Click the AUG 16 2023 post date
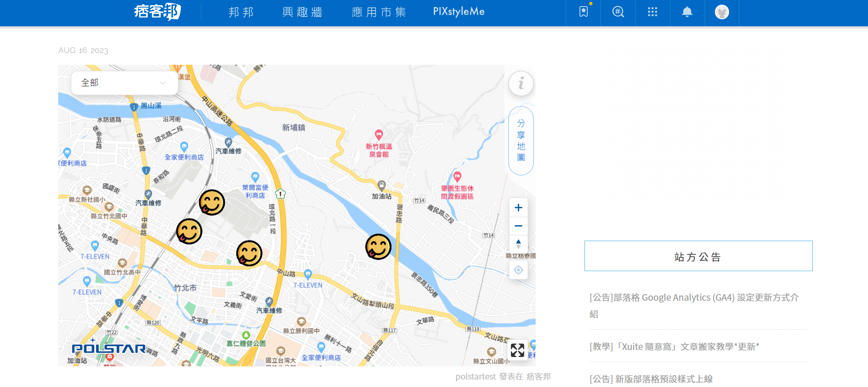The image size is (868, 387). point(83,50)
